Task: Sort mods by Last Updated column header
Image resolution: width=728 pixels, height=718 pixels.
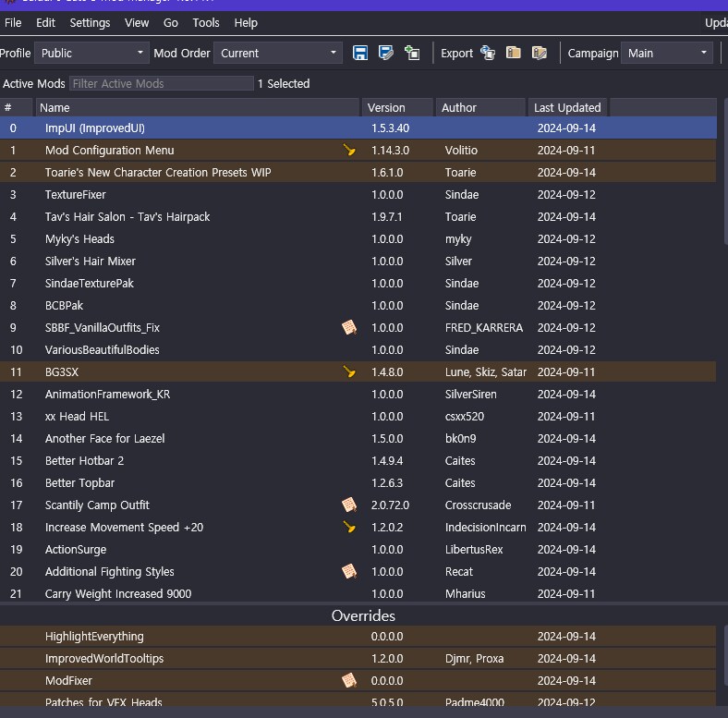Action: point(567,108)
